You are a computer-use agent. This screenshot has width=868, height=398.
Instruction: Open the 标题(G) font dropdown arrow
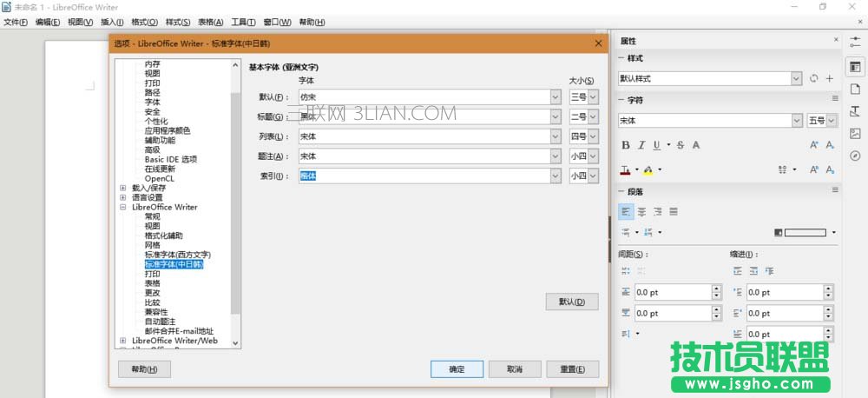click(x=556, y=117)
